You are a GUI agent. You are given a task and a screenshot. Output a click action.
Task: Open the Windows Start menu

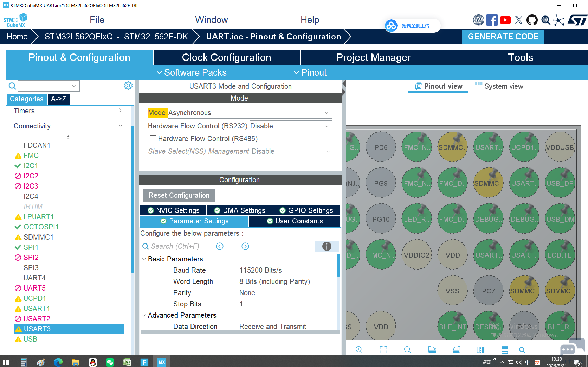[6, 362]
